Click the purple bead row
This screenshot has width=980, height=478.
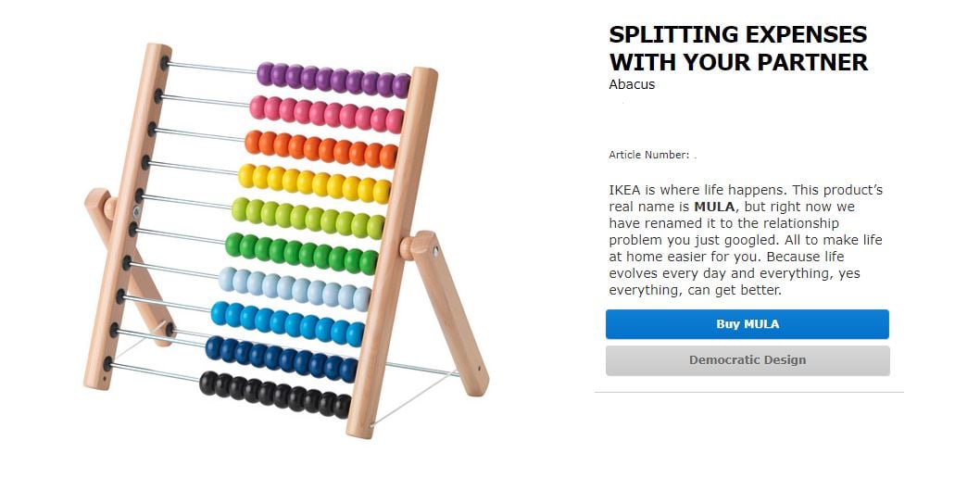tap(333, 80)
